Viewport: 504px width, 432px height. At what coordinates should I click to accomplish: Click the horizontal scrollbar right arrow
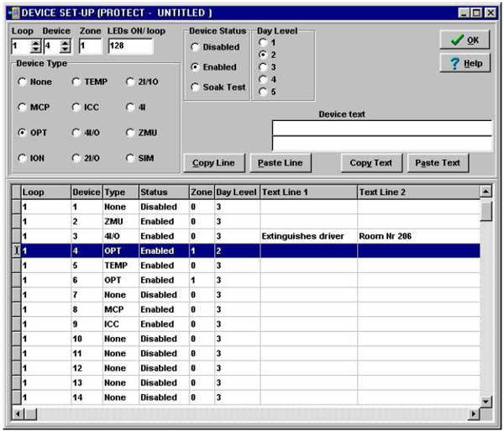(473, 414)
